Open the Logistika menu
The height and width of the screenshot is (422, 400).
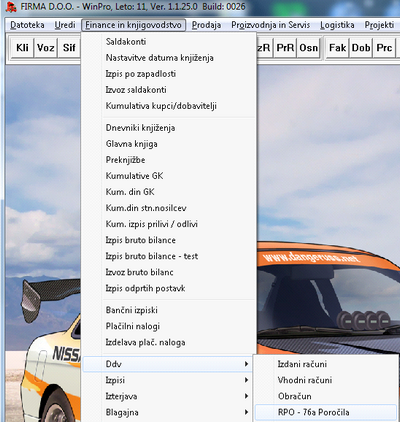click(x=337, y=25)
